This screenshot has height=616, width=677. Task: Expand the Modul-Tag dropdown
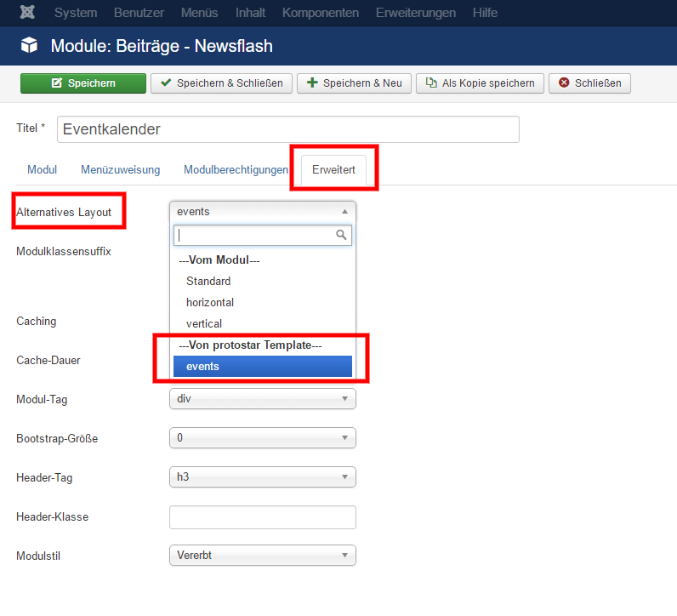[262, 398]
